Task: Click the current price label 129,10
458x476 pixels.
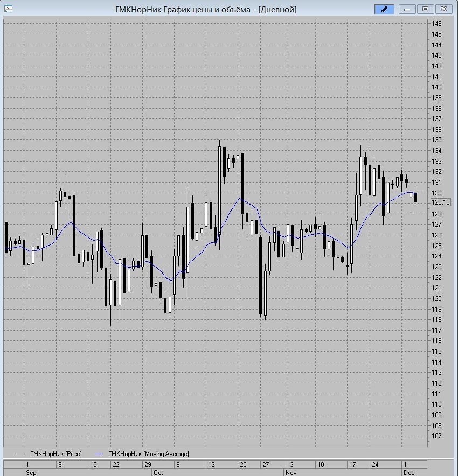Action: click(x=441, y=202)
